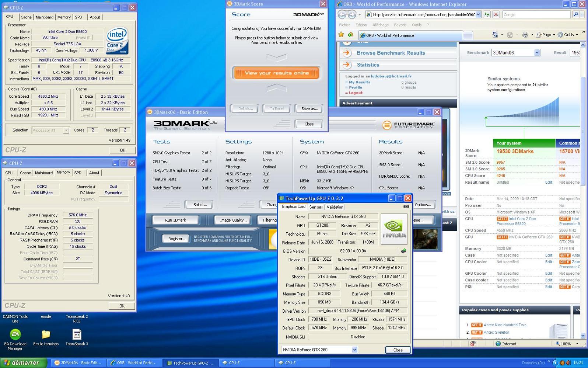Expand the IE zoom level 100% dropdown
The height and width of the screenshot is (368, 588).
point(577,344)
